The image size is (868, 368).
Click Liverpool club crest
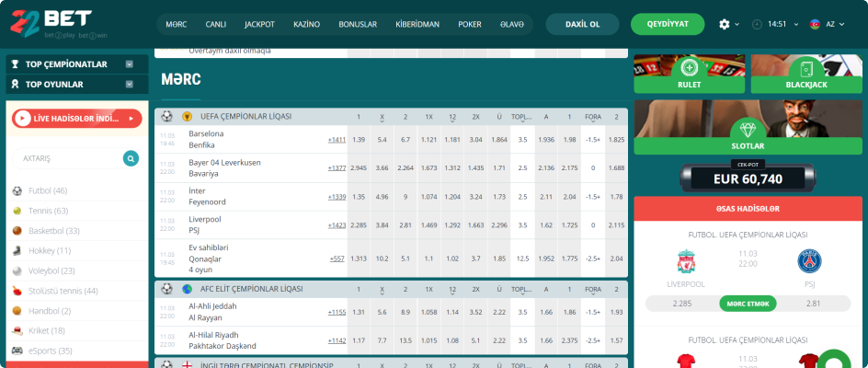pyautogui.click(x=686, y=261)
